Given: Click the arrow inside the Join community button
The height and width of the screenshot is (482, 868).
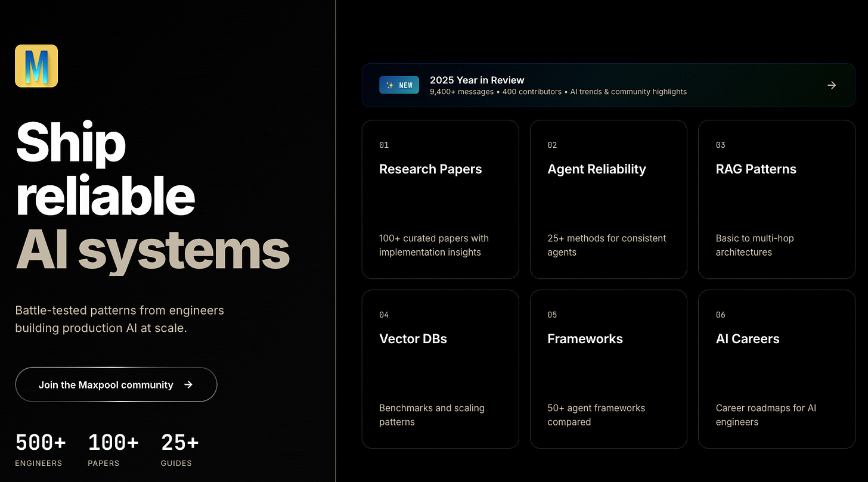Looking at the screenshot, I should (x=188, y=385).
